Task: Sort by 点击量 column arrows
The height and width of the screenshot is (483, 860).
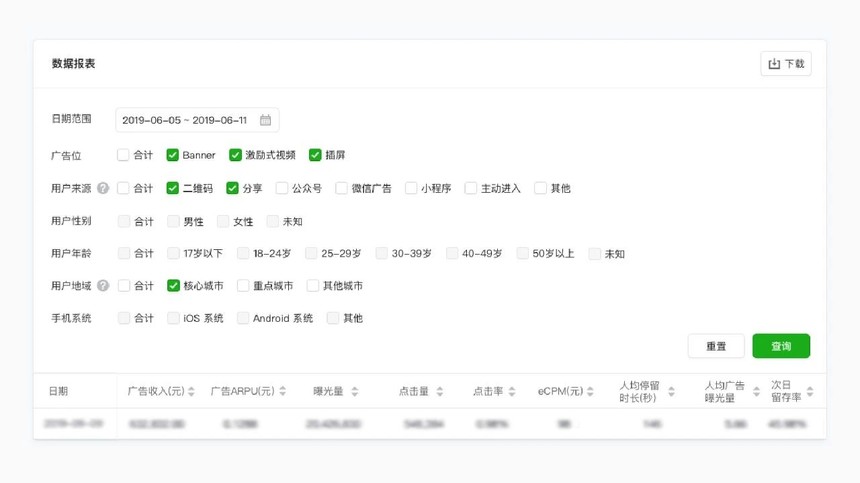Action: coord(439,391)
